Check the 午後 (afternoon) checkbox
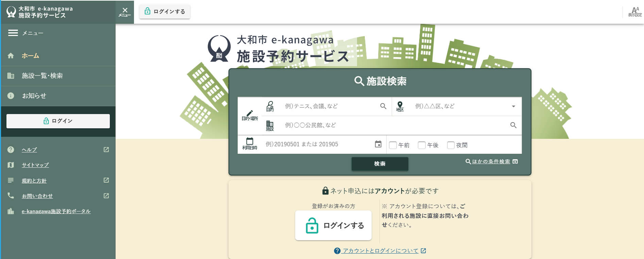 coord(422,145)
